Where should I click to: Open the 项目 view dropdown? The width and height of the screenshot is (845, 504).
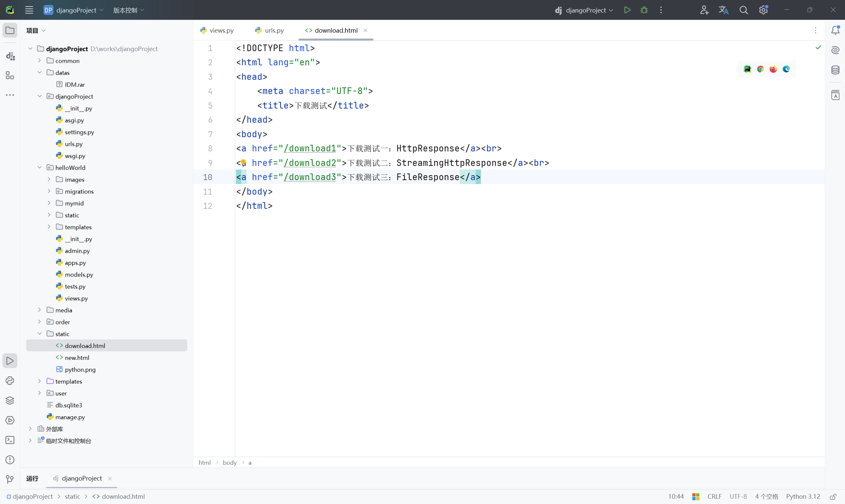[36, 31]
